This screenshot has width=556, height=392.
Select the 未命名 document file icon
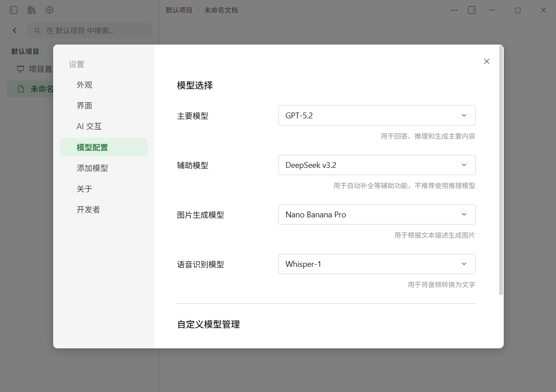click(20, 89)
